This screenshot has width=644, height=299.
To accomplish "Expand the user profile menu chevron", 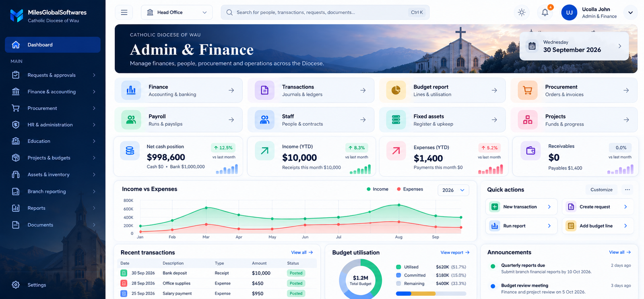I will (x=630, y=12).
